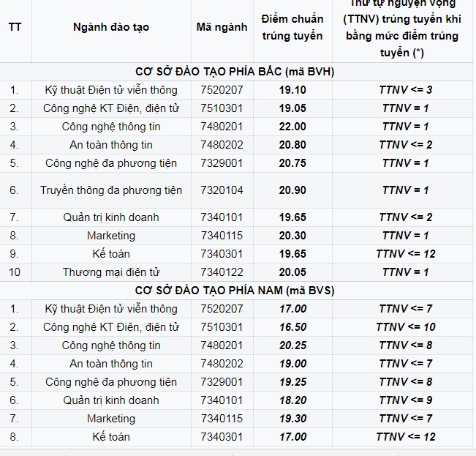This screenshot has height=456, width=476.
Task: Click the 'Thương mại điện tử' cell
Action: click(111, 272)
